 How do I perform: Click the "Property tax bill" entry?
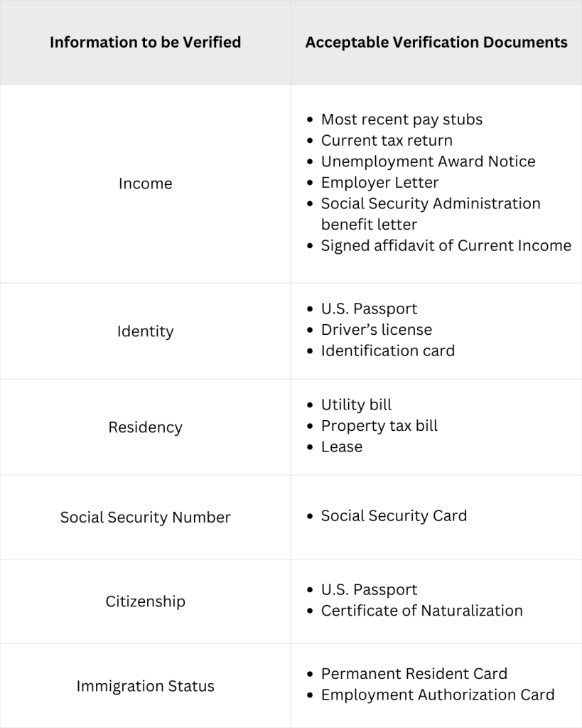(379, 426)
